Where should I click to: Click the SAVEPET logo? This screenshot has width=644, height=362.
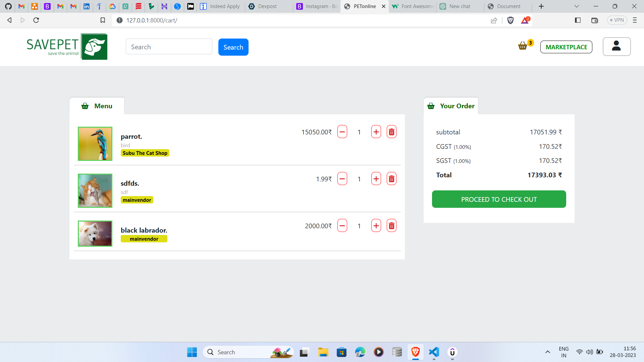pyautogui.click(x=67, y=47)
